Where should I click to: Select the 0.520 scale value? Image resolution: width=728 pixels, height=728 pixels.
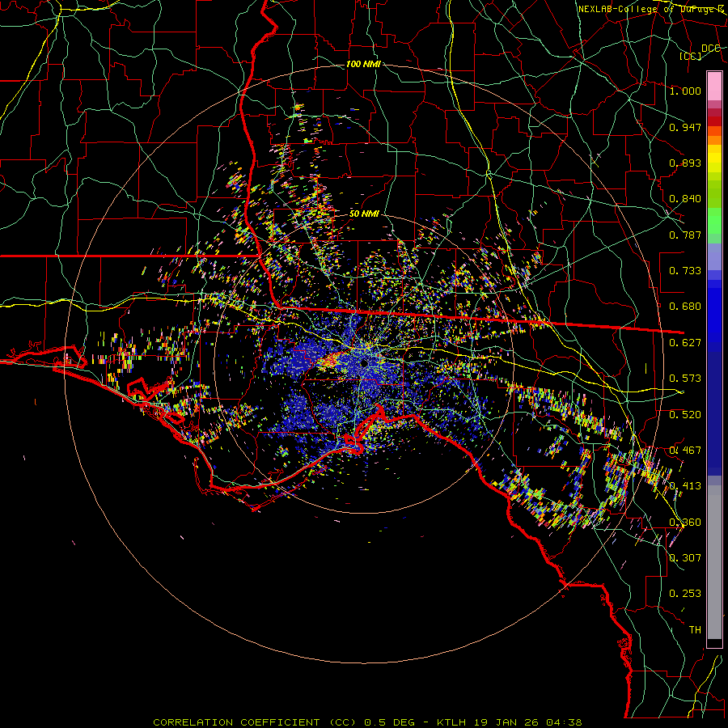[x=685, y=415]
